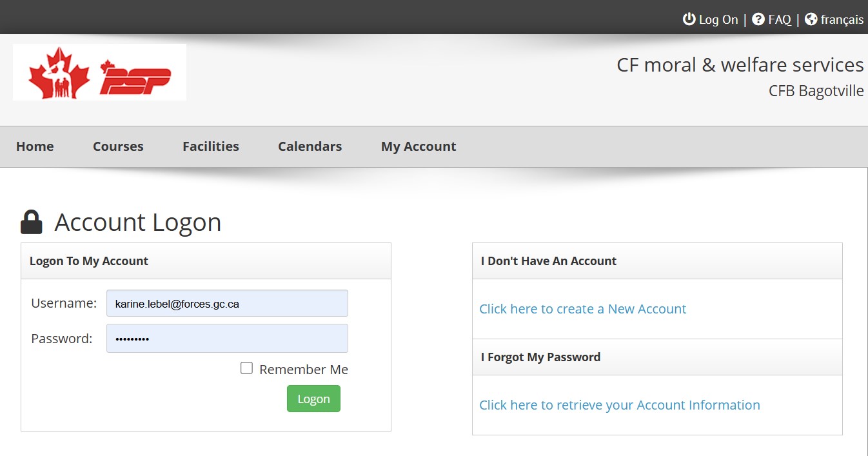Open the Courses menu item

tap(118, 146)
